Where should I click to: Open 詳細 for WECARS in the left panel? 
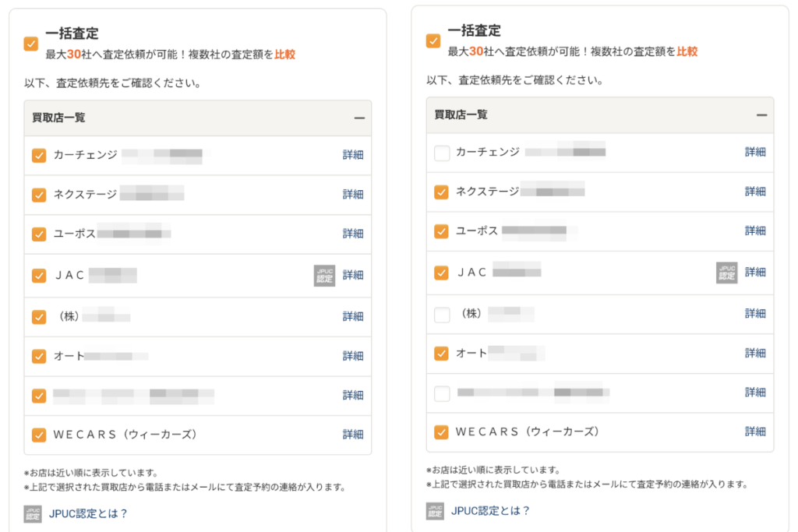pyautogui.click(x=353, y=435)
